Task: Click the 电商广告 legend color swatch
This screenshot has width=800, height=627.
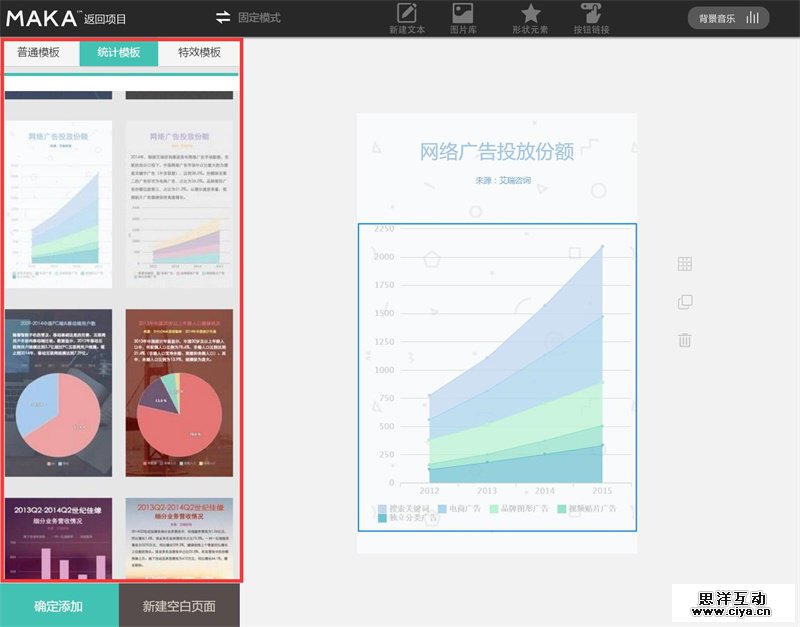Action: 442,509
